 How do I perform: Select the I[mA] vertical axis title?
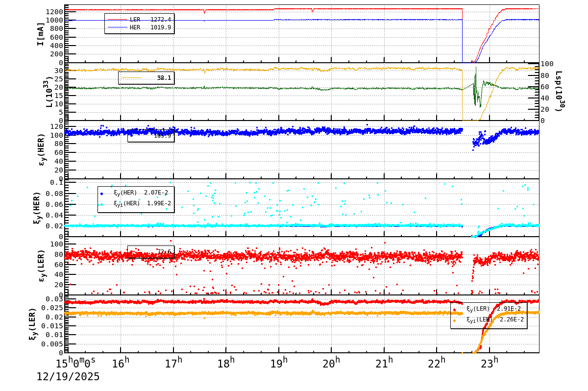point(41,34)
